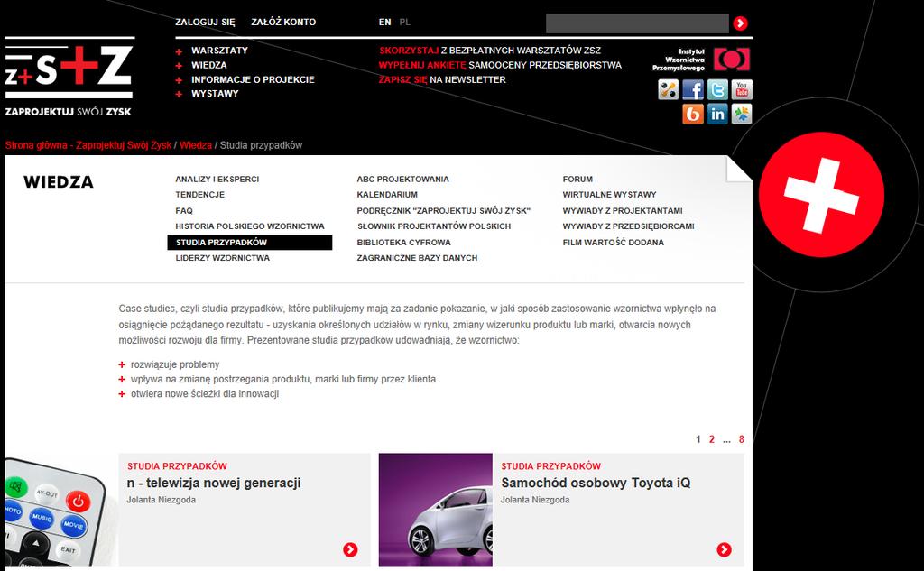Click the Z+S+Z Zaprojektuj Swój Zysk logo
Screen dimensions: 924x571
[x=69, y=77]
